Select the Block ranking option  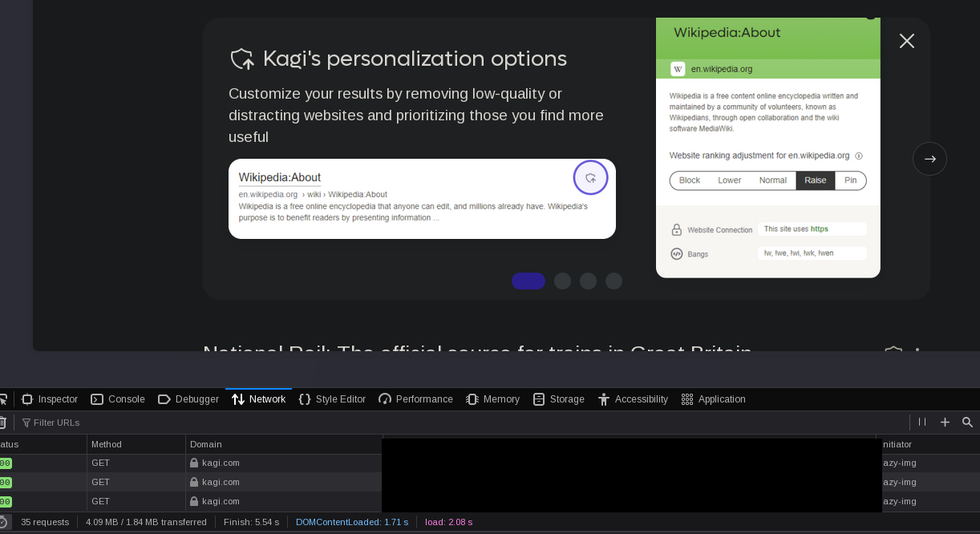[690, 180]
